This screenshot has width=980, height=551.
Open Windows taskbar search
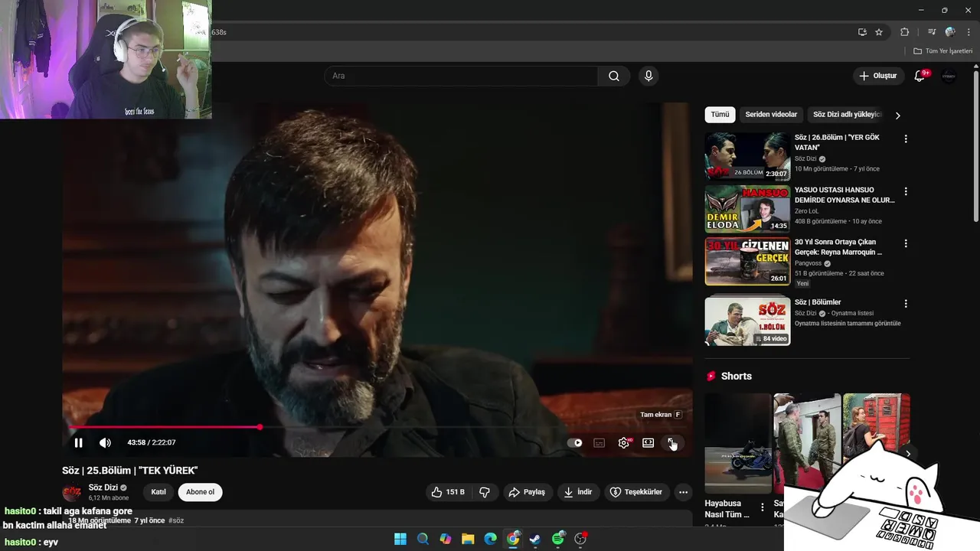pyautogui.click(x=423, y=539)
